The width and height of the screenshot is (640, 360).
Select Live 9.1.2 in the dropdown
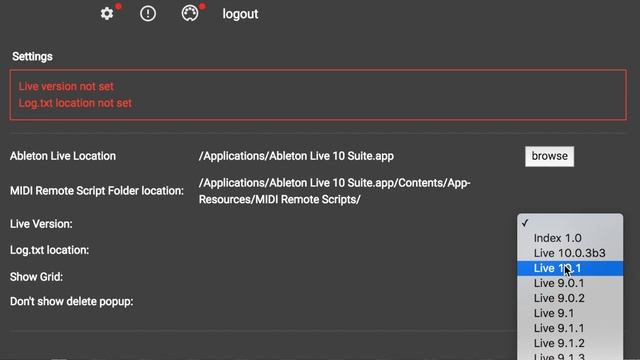570,343
